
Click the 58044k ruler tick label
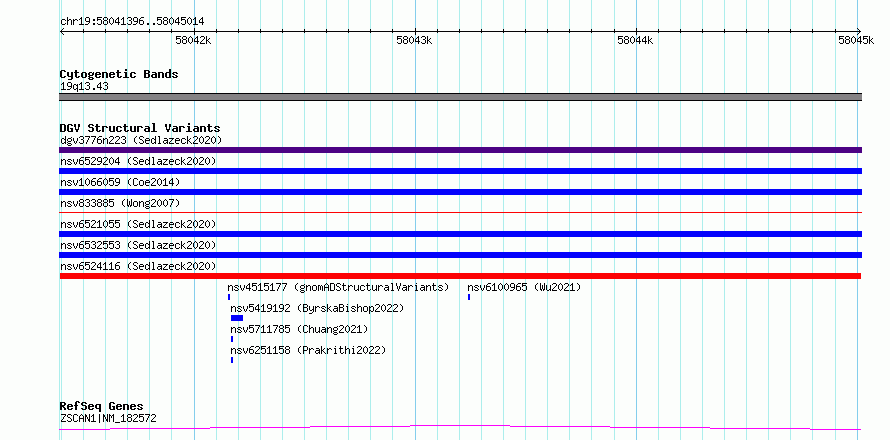[635, 40]
